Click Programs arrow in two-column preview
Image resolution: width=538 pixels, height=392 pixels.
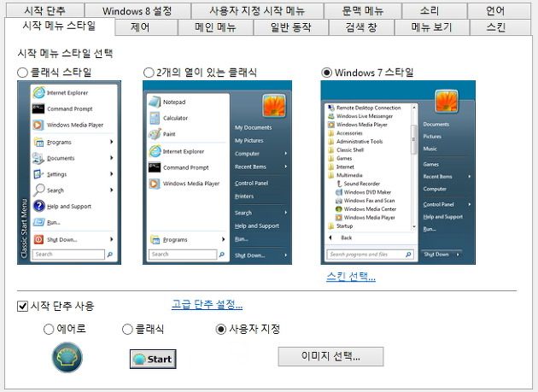[224, 239]
